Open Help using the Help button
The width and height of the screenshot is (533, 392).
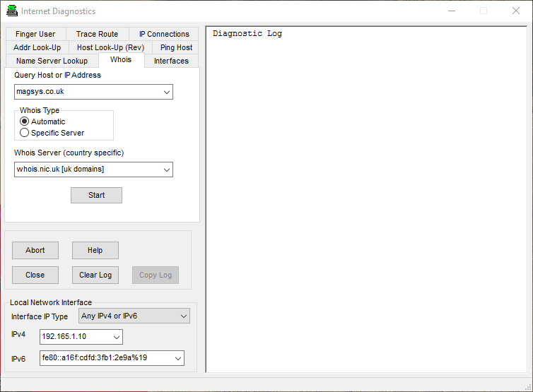tap(95, 250)
